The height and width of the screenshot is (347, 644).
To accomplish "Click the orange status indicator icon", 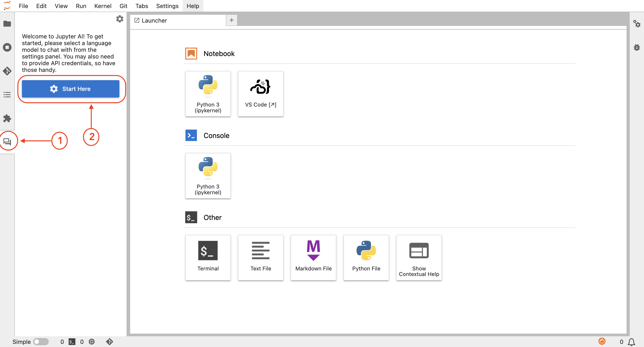I will [602, 341].
